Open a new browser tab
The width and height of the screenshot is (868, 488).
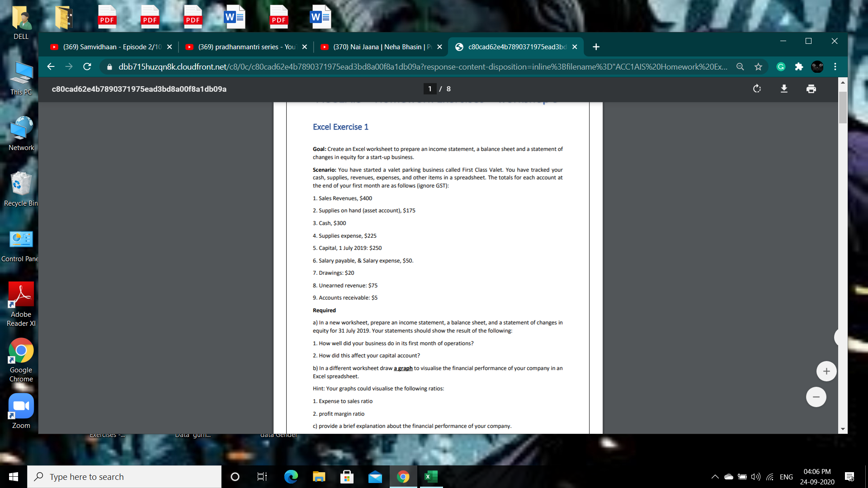[596, 47]
